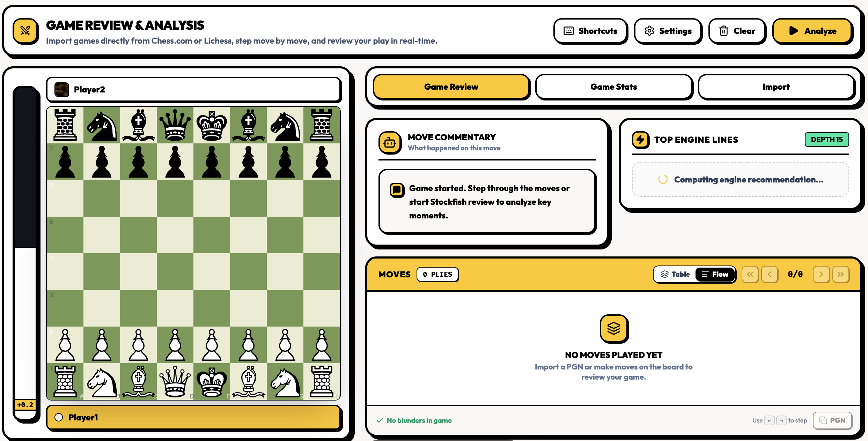Screen dimensions: 868x441
Task: Click the Player2 name bar
Action: tap(193, 90)
